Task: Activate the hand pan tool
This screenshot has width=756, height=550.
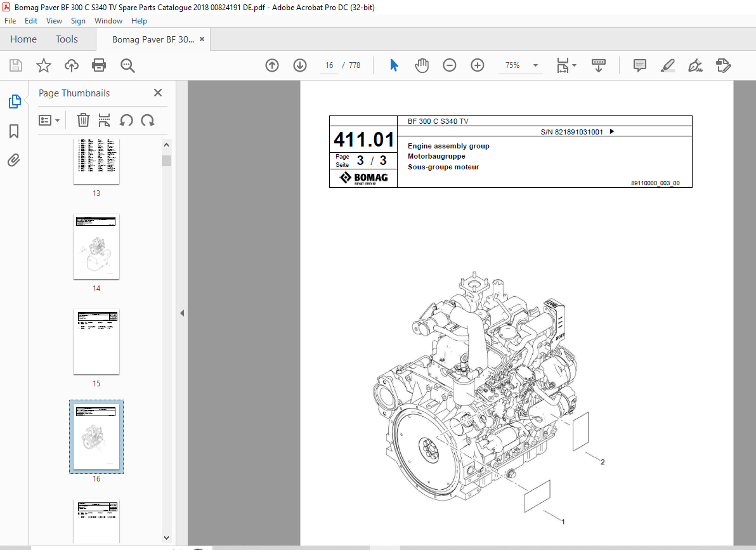Action: (421, 65)
